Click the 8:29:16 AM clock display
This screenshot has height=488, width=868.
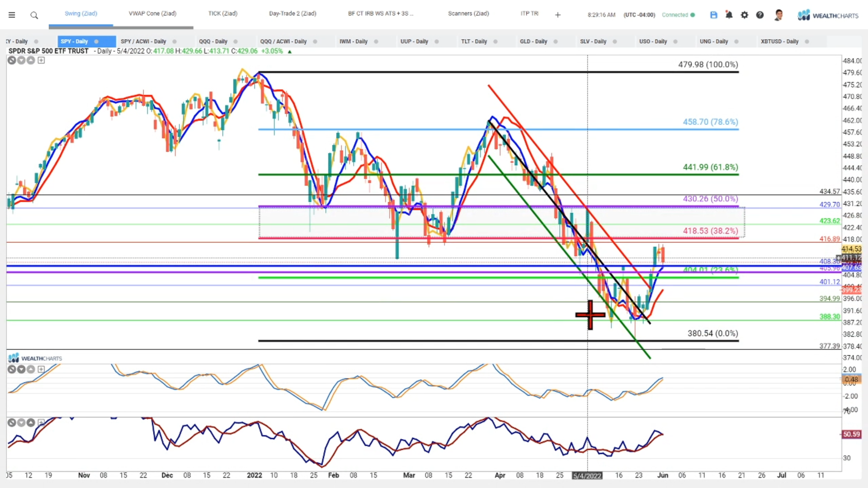pos(601,15)
